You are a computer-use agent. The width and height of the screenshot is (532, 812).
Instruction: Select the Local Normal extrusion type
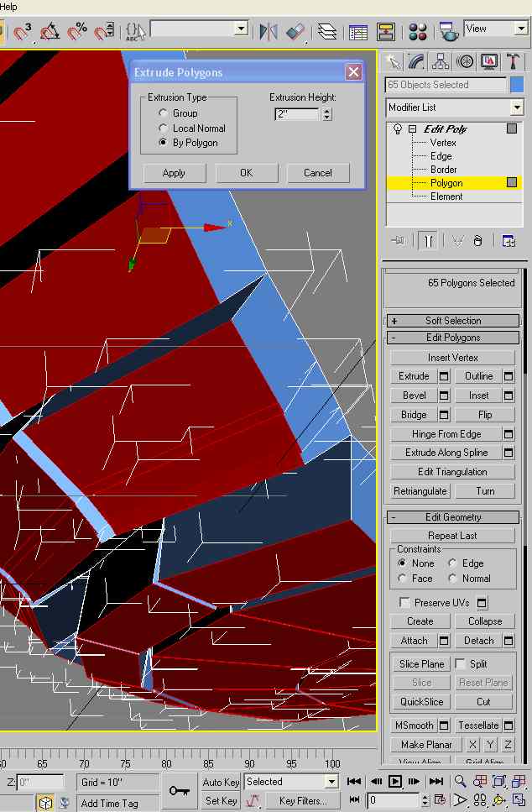(x=164, y=128)
